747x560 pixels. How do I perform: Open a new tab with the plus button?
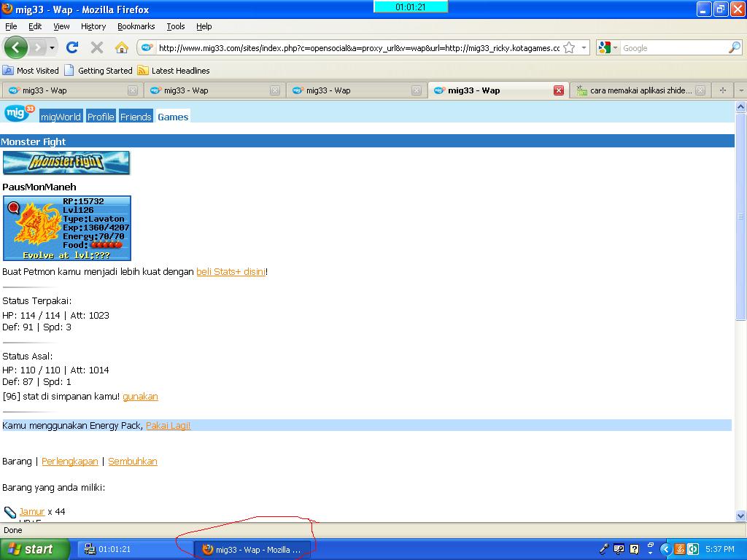(x=723, y=90)
